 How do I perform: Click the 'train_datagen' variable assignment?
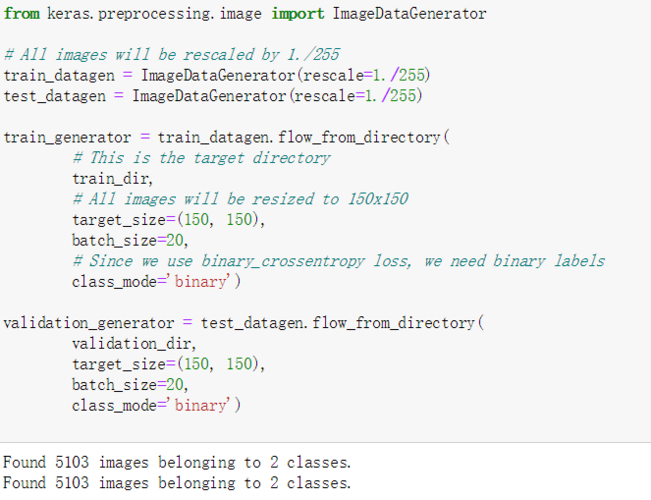(217, 76)
